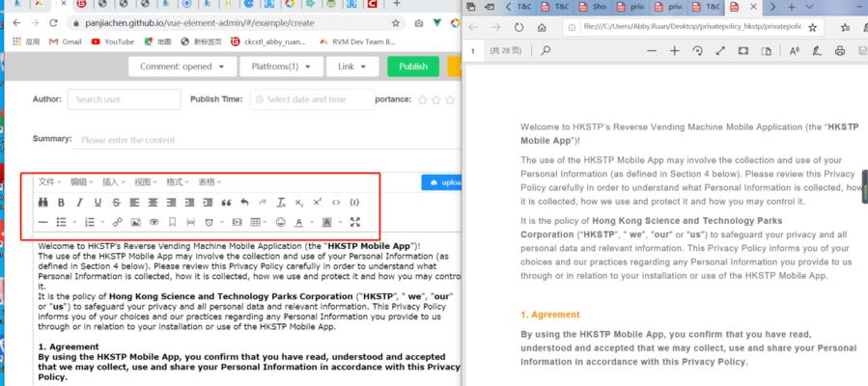Focus the Author search user field
This screenshot has height=386, width=868.
[x=124, y=99]
